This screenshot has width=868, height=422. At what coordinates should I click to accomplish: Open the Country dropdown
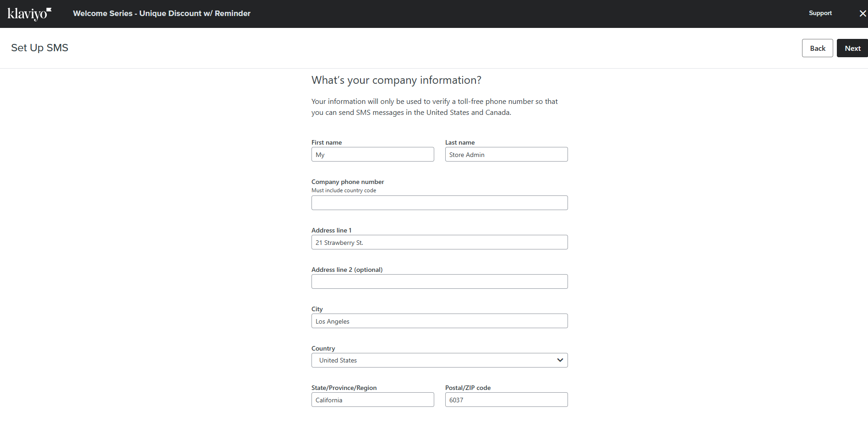(439, 360)
